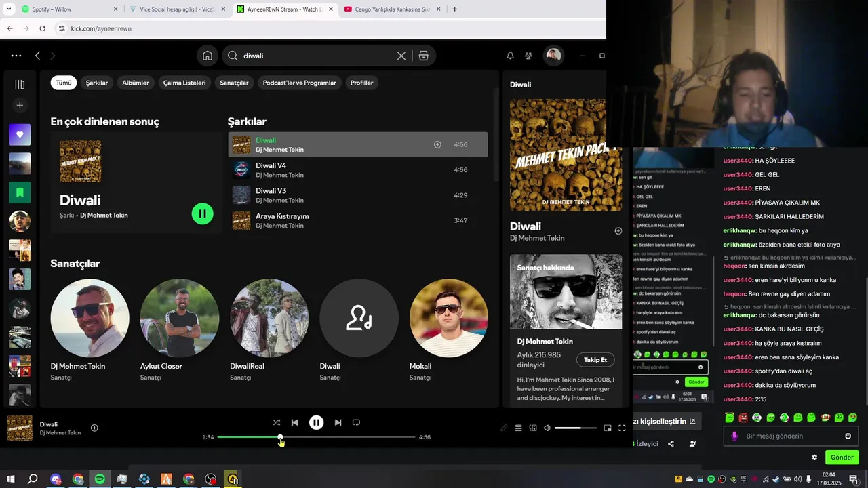This screenshot has height=488, width=868.
Task: Filter results by Çalma Listeleri
Action: pyautogui.click(x=184, y=83)
